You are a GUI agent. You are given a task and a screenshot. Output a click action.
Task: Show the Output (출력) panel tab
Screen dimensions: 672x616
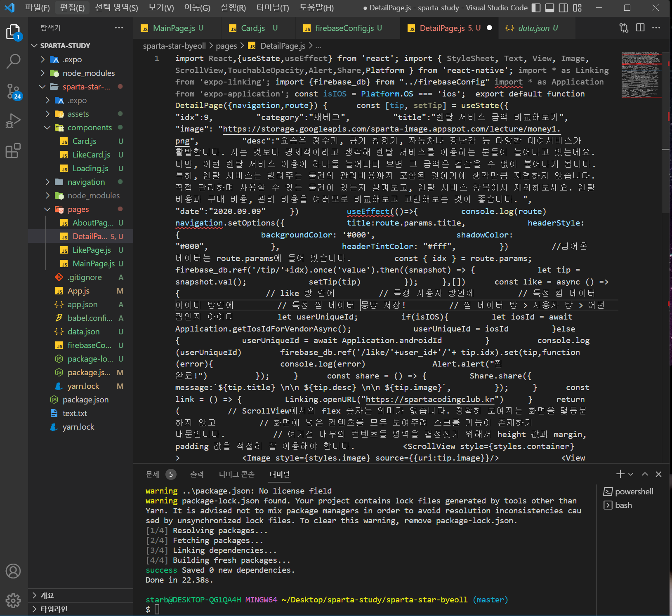(x=197, y=474)
